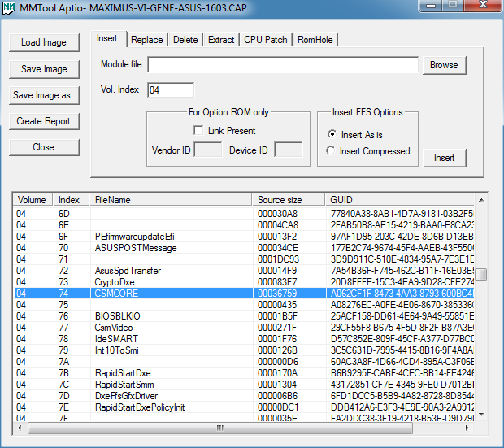Click index 75 row entry
Screen dimensions: 504x448
coord(63,305)
